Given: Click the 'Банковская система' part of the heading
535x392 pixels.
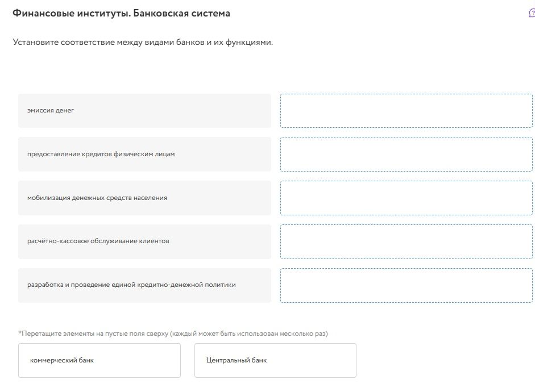Looking at the screenshot, I should pyautogui.click(x=182, y=13).
